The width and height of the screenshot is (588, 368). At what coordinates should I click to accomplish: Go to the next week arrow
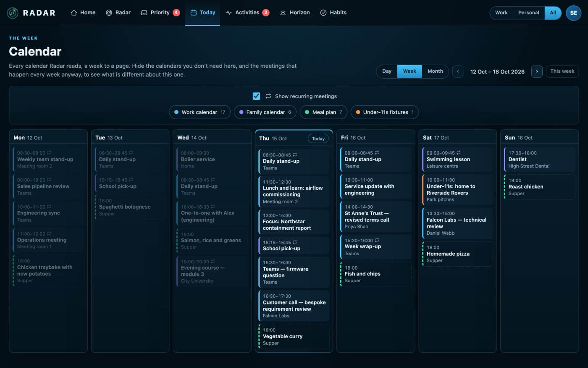pyautogui.click(x=537, y=71)
